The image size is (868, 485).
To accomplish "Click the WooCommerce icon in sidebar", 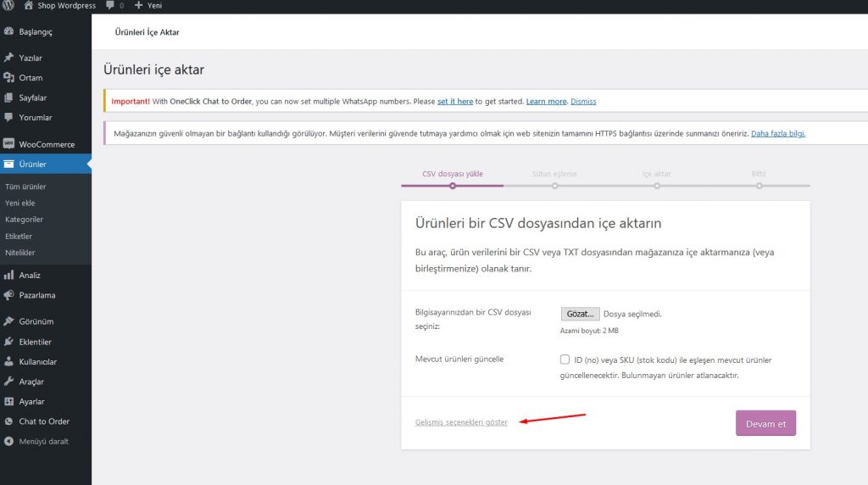I will click(x=8, y=144).
